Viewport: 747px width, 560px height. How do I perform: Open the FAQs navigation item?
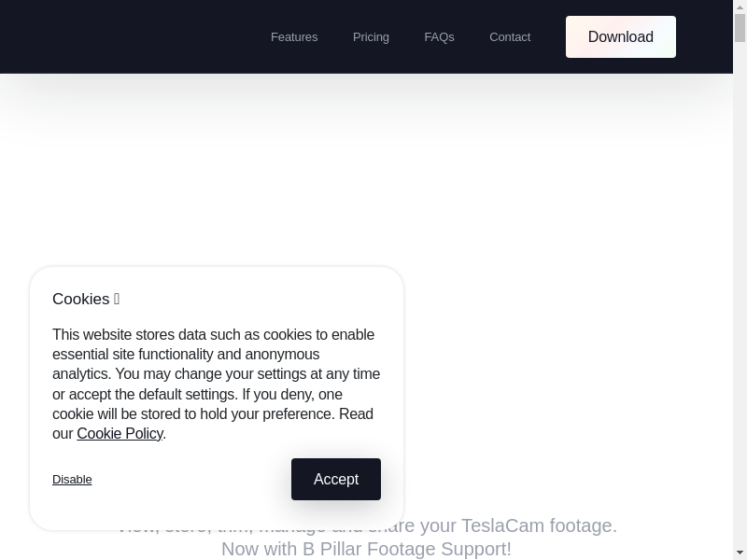click(x=439, y=37)
